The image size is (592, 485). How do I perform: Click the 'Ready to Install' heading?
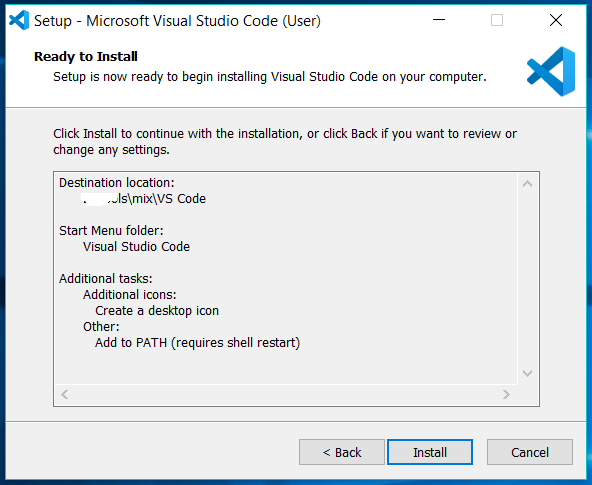[x=86, y=57]
